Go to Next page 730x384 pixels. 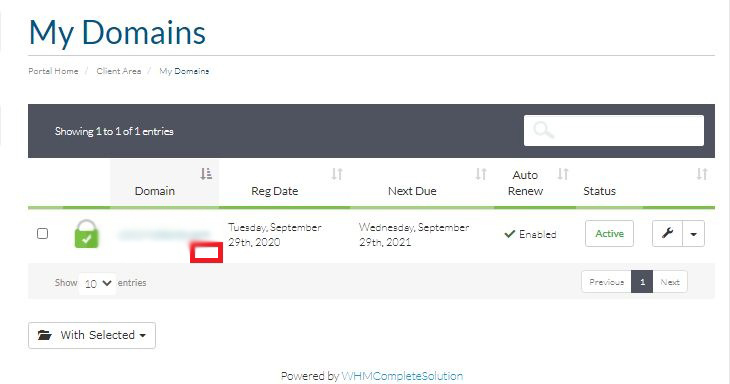(x=670, y=282)
